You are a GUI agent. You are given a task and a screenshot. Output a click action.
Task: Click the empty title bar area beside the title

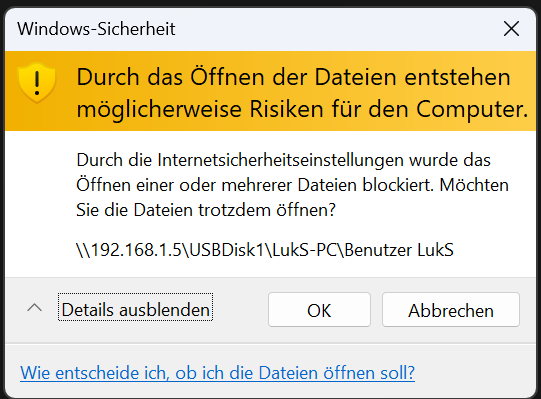pos(338,29)
